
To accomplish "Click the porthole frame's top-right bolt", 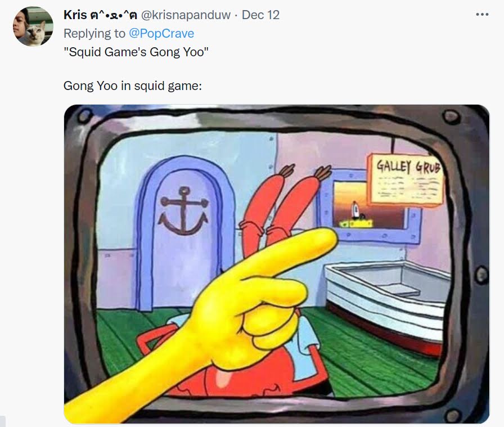I will (451, 116).
